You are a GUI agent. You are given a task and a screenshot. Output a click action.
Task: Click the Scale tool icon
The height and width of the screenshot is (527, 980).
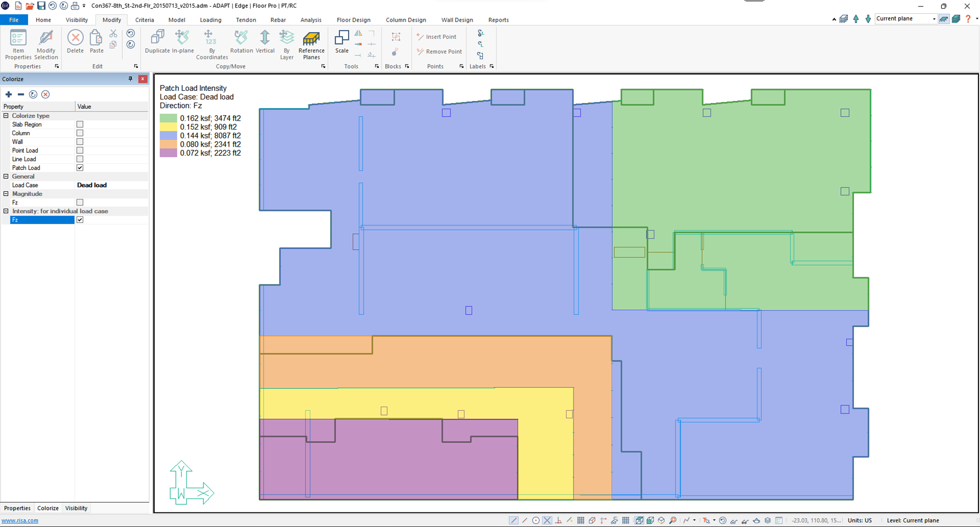[x=342, y=38]
